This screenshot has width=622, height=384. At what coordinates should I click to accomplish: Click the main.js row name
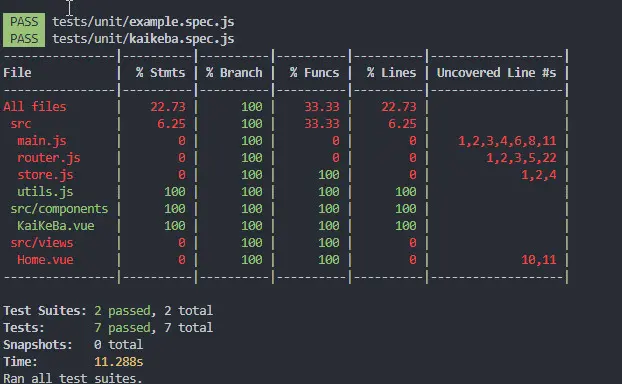click(42, 141)
